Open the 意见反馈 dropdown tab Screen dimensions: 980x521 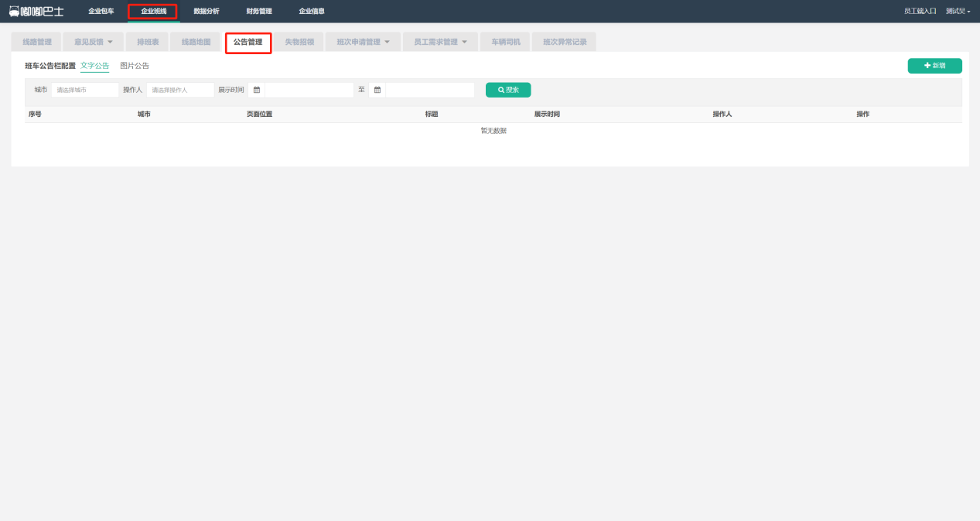(x=93, y=42)
